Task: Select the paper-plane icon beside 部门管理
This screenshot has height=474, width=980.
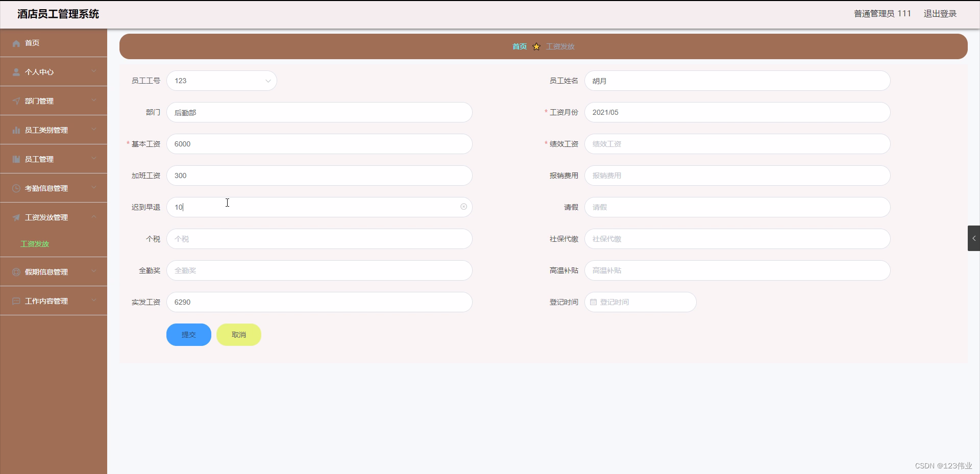Action: click(x=16, y=101)
